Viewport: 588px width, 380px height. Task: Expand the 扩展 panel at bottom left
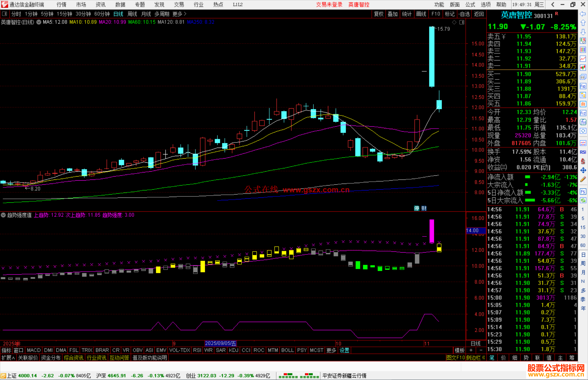(x=8, y=358)
